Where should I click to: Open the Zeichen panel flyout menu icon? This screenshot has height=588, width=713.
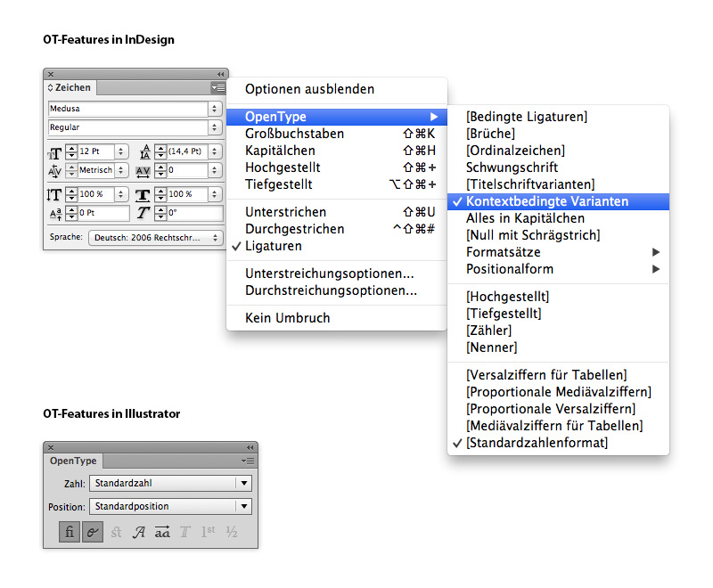pos(218,87)
